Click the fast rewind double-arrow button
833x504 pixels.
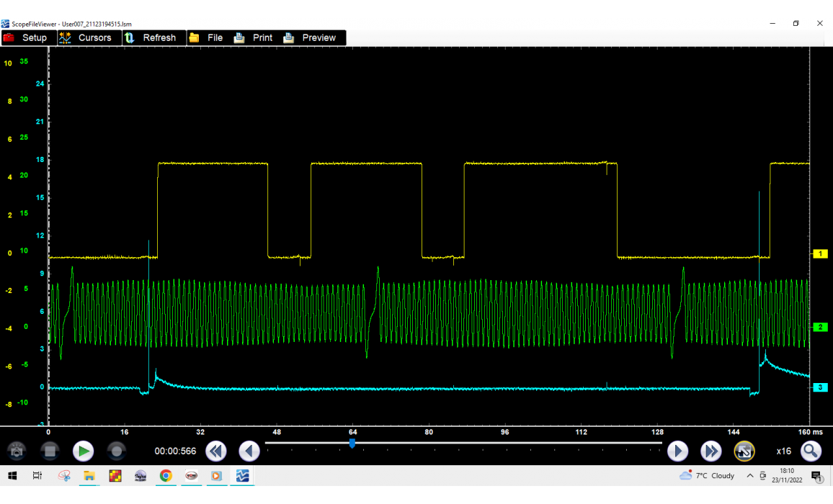click(216, 451)
